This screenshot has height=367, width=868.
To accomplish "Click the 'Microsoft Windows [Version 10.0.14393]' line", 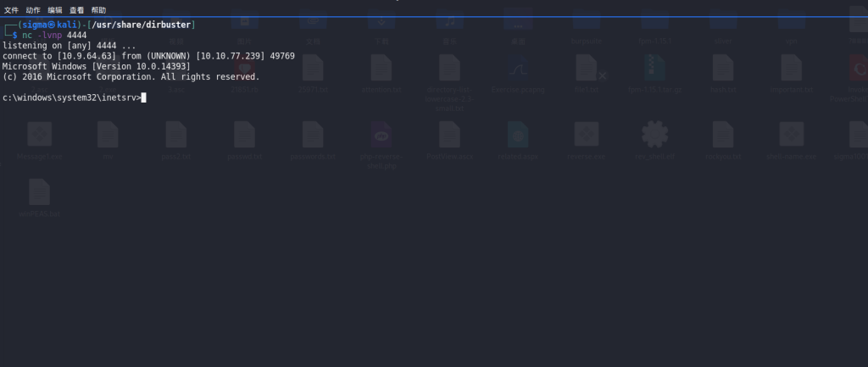I will [x=97, y=66].
